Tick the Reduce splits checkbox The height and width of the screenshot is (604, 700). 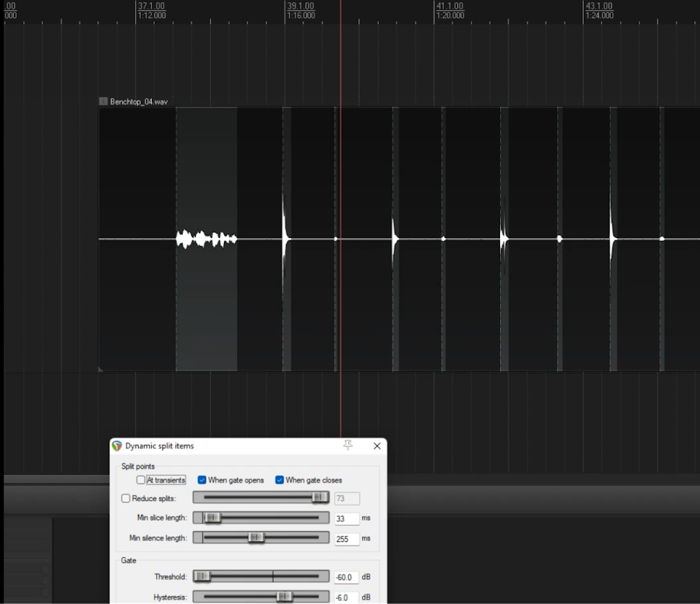point(126,498)
